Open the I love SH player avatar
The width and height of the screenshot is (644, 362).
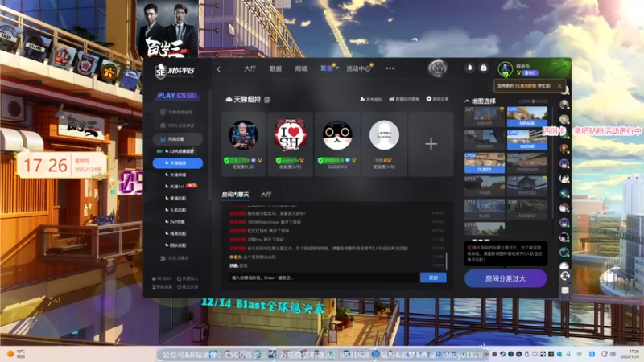290,135
